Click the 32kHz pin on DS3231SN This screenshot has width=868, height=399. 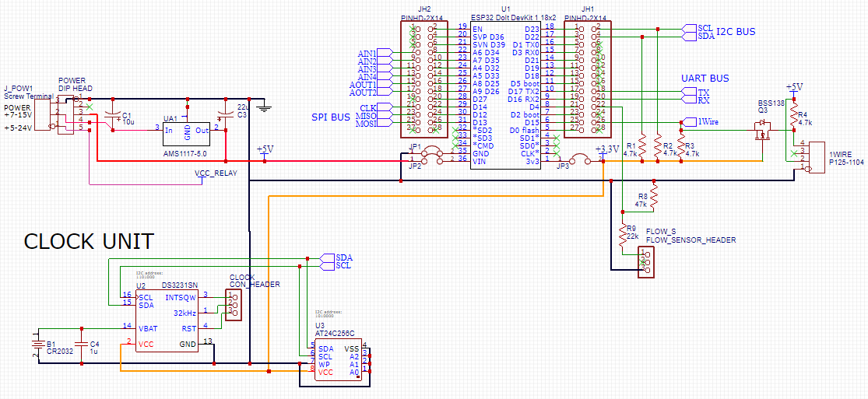tap(184, 312)
